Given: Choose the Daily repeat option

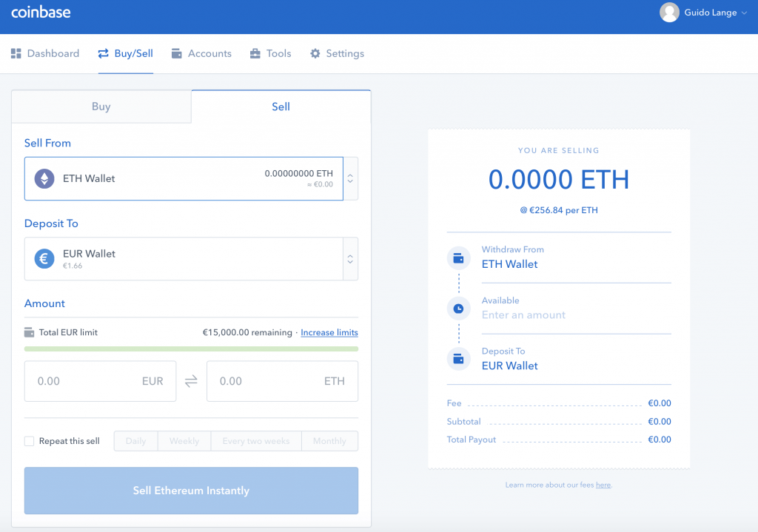Looking at the screenshot, I should pyautogui.click(x=136, y=441).
